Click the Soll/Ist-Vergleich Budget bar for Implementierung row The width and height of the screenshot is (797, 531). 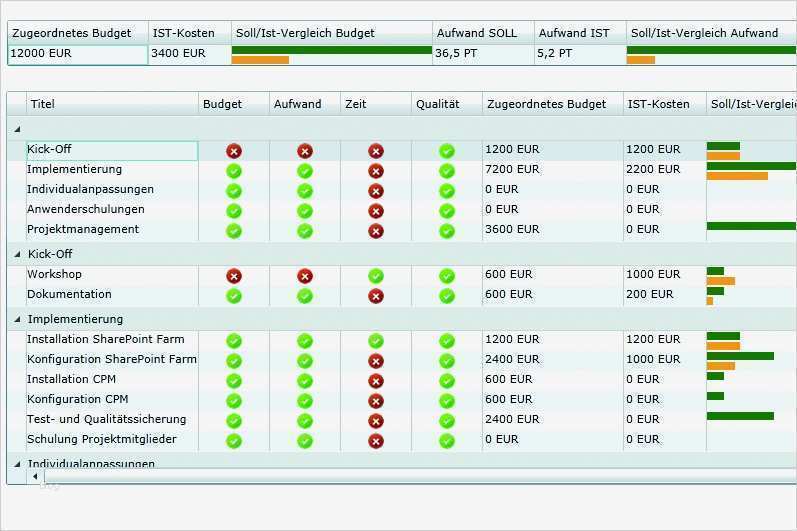(751, 171)
